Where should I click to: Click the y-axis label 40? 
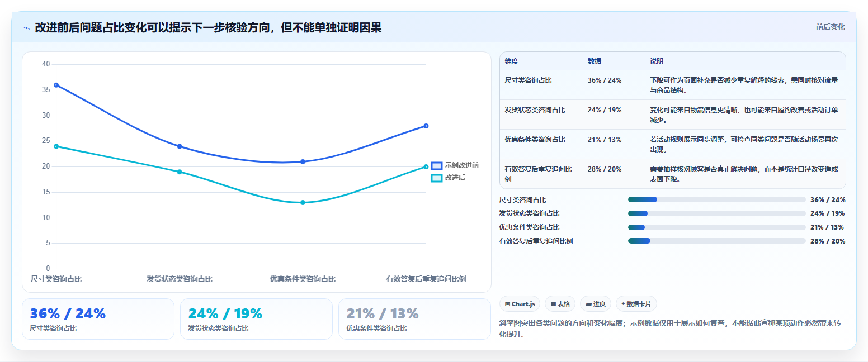(x=46, y=64)
